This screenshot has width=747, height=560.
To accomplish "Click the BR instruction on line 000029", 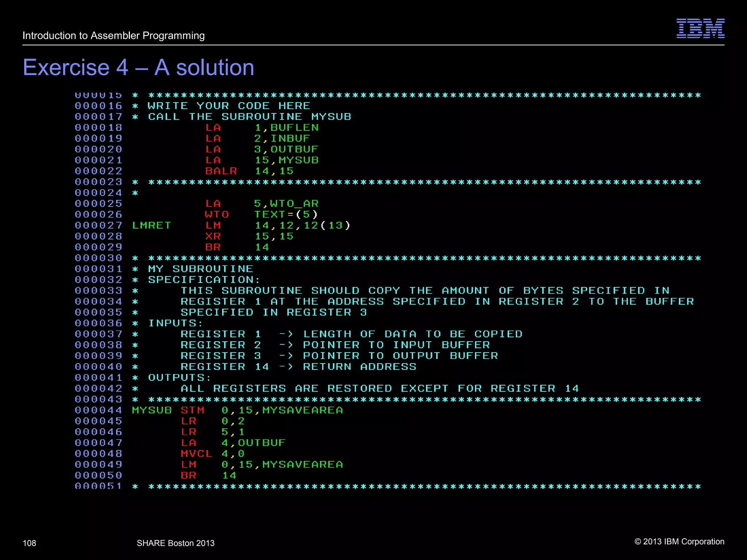I will (213, 247).
